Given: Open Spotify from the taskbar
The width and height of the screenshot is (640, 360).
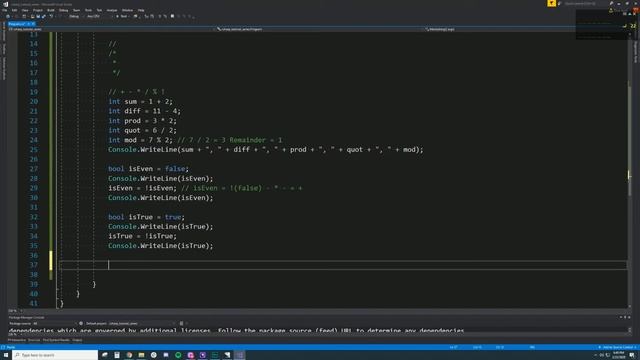Looking at the screenshot, I should click(x=178, y=355).
